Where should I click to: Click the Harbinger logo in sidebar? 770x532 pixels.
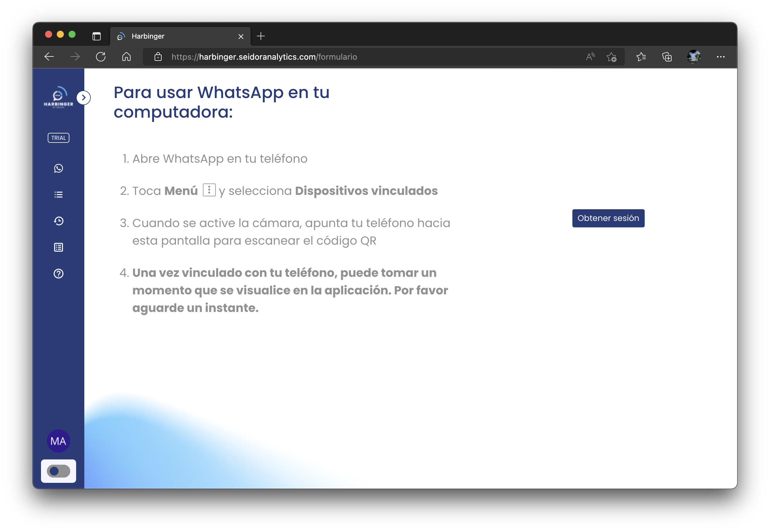tap(58, 97)
